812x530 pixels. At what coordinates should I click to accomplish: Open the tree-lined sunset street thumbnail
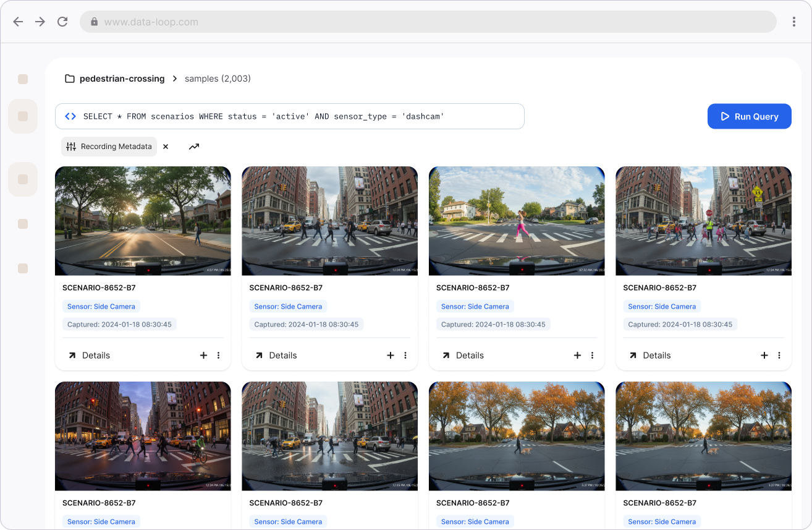(x=143, y=221)
